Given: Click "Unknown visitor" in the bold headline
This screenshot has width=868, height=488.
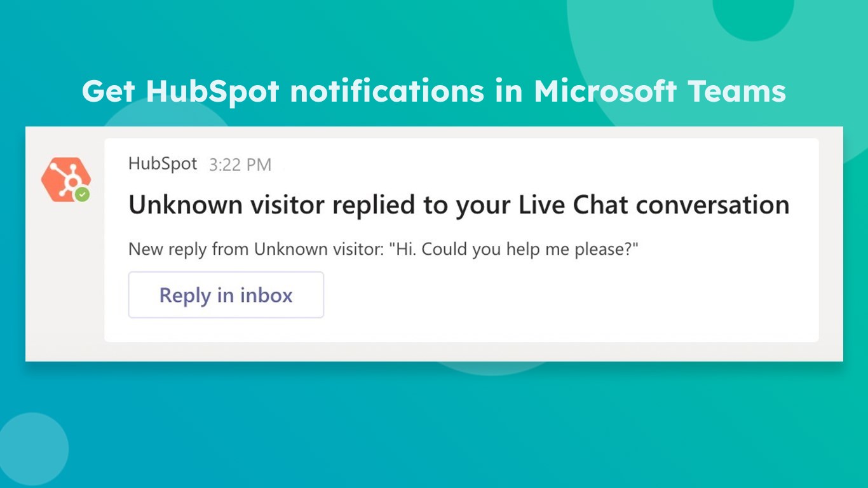Looking at the screenshot, I should click(227, 205).
